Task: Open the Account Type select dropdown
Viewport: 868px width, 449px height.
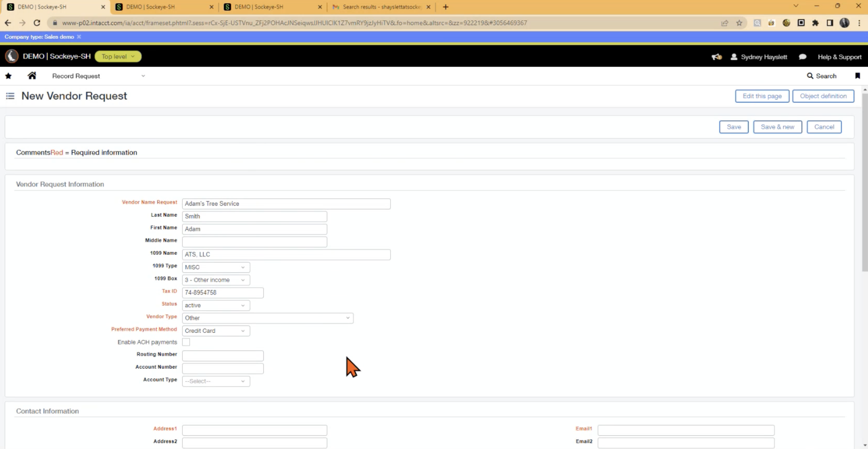Action: [x=216, y=381]
